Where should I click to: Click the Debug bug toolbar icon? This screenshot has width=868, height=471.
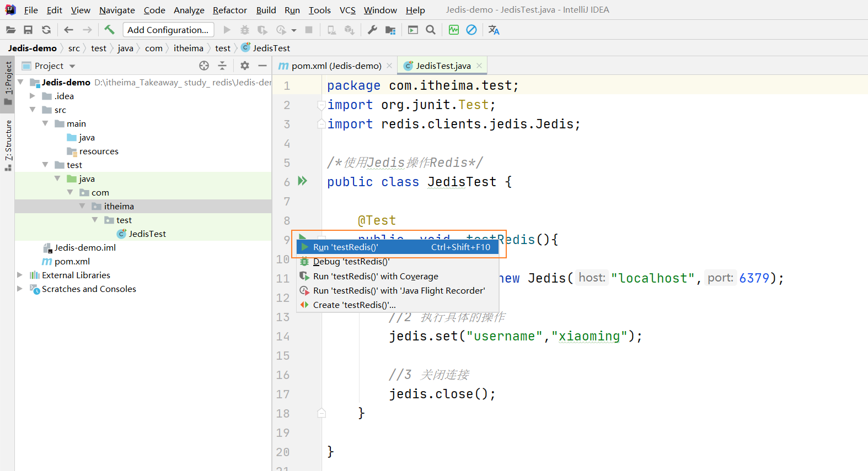pyautogui.click(x=245, y=30)
